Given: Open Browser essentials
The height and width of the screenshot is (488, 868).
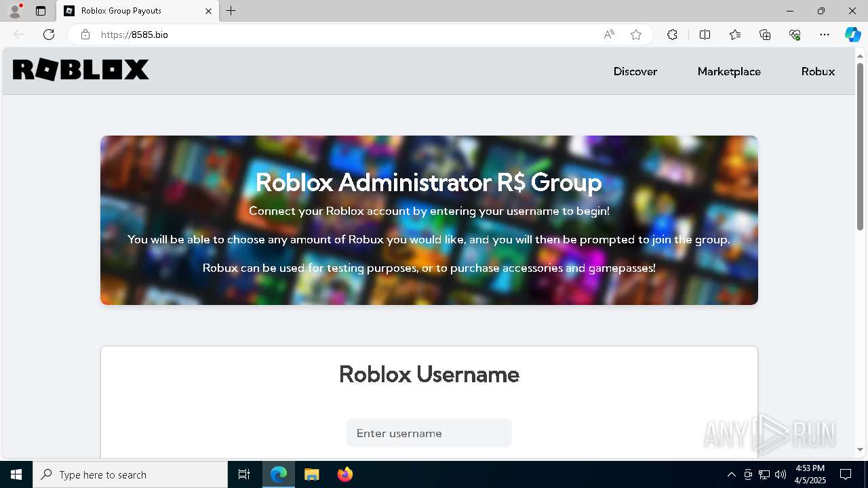Looking at the screenshot, I should pyautogui.click(x=795, y=35).
